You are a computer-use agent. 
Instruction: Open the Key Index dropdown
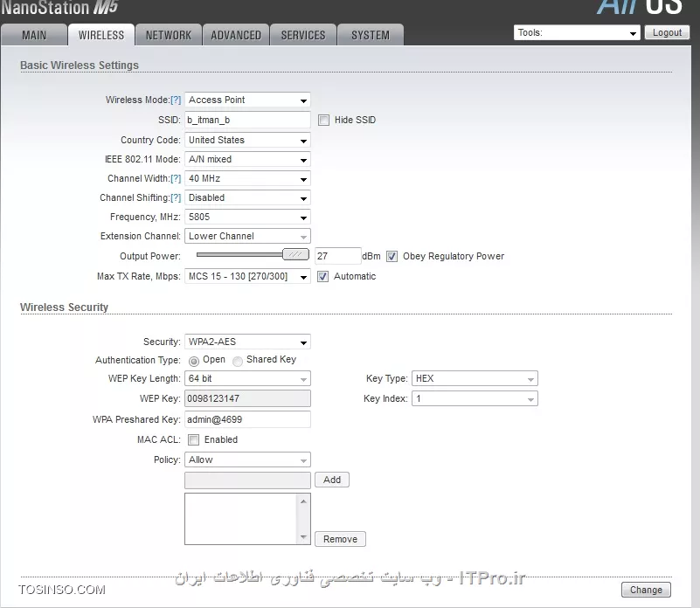475,398
